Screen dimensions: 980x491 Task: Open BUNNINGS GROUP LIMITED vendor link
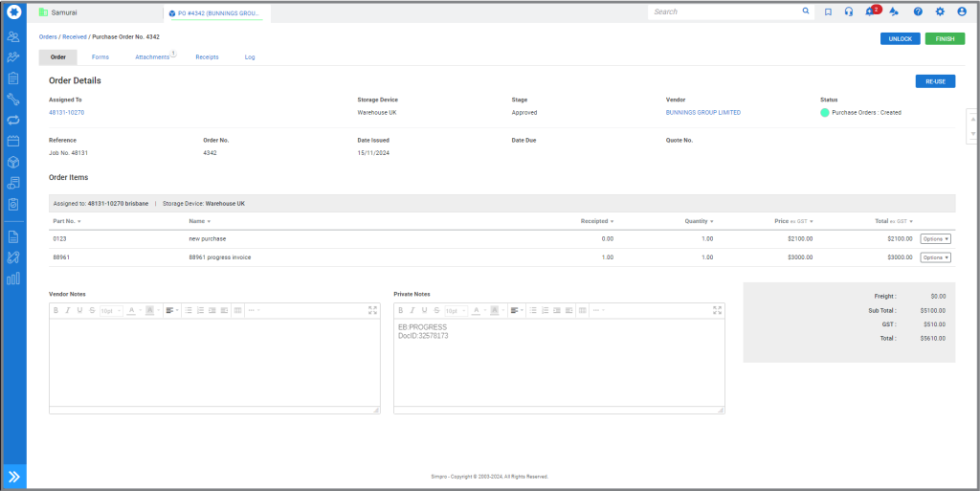[x=703, y=112]
